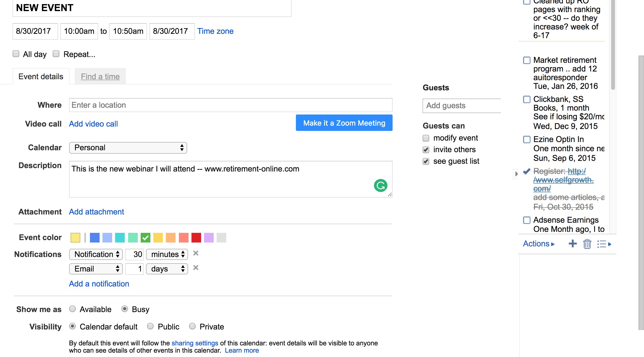Click the Add attachment link

click(96, 212)
